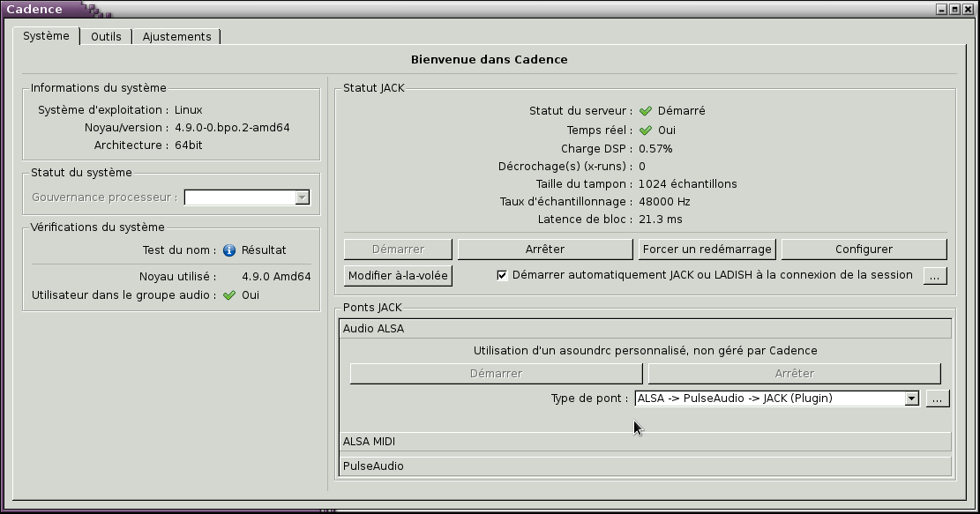The width and height of the screenshot is (980, 514).
Task: Click the custom asoundrc notice text
Action: pyautogui.click(x=645, y=351)
